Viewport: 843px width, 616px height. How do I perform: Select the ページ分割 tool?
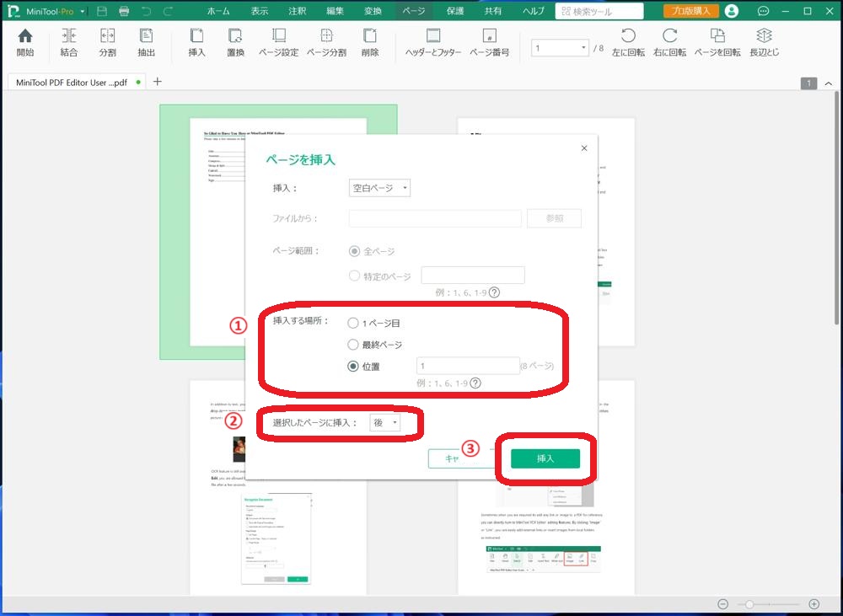(326, 42)
